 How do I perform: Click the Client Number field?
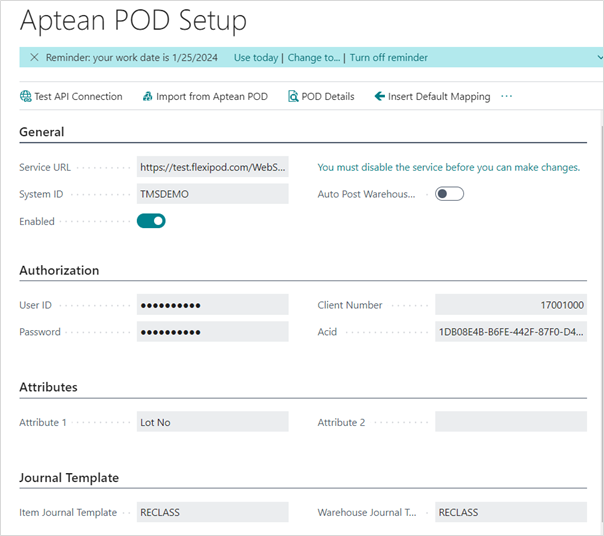tap(510, 305)
